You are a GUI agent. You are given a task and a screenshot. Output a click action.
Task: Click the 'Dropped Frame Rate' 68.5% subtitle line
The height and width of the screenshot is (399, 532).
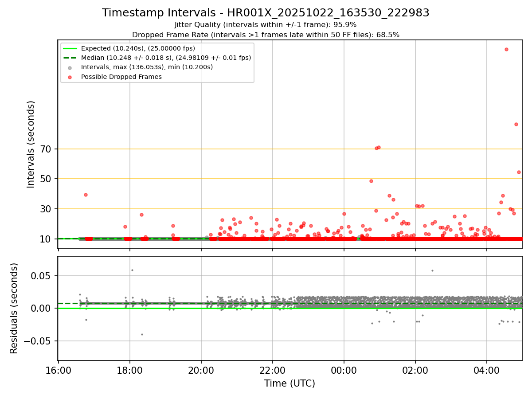[266, 35]
